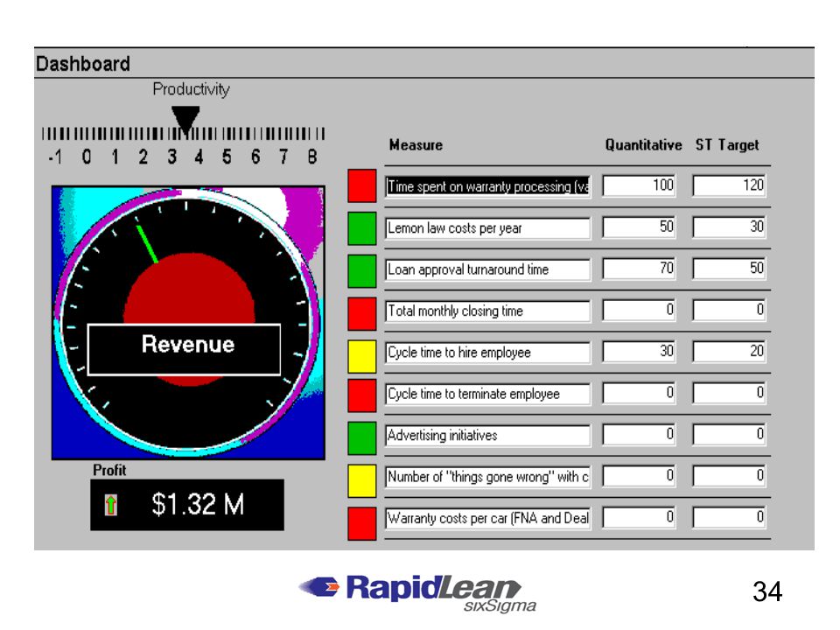Click ST Target field for Cycle time to terminate
Viewport: 840px width, 630px height.
(729, 393)
